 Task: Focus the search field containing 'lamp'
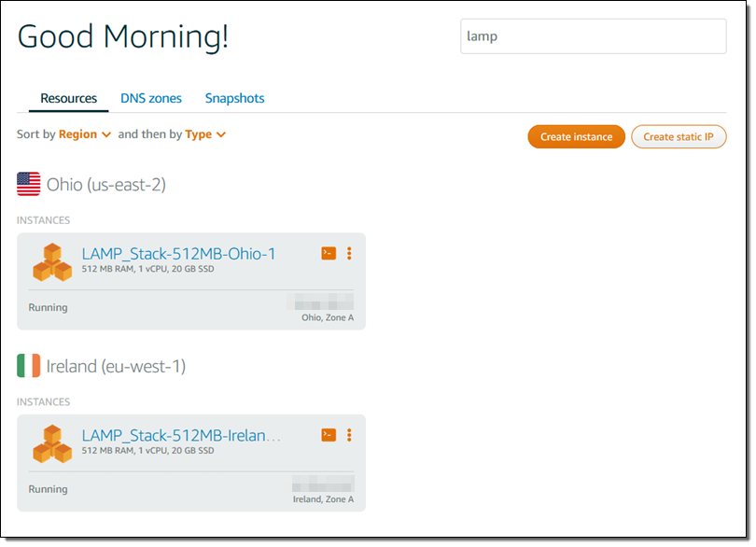tap(593, 36)
